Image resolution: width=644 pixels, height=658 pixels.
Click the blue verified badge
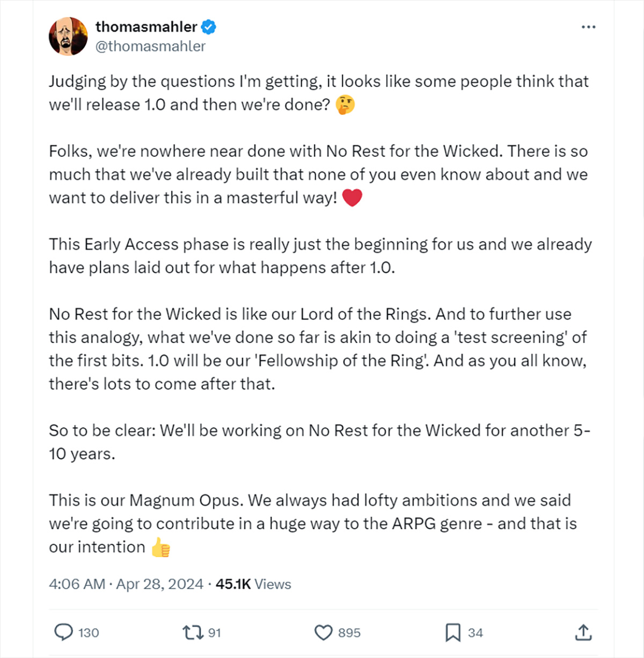(209, 27)
